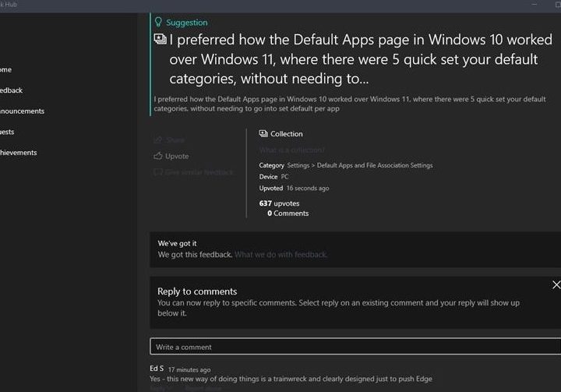Click the 'Reply to comments' heading
Image resolution: width=561 pixels, height=392 pixels.
[197, 291]
